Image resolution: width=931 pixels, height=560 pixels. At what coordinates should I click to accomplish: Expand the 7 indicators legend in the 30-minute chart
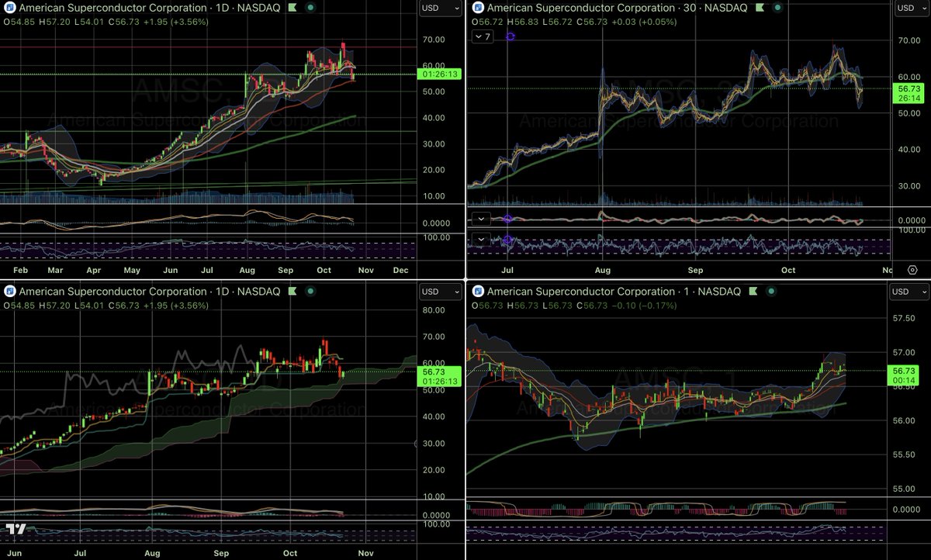pyautogui.click(x=483, y=36)
